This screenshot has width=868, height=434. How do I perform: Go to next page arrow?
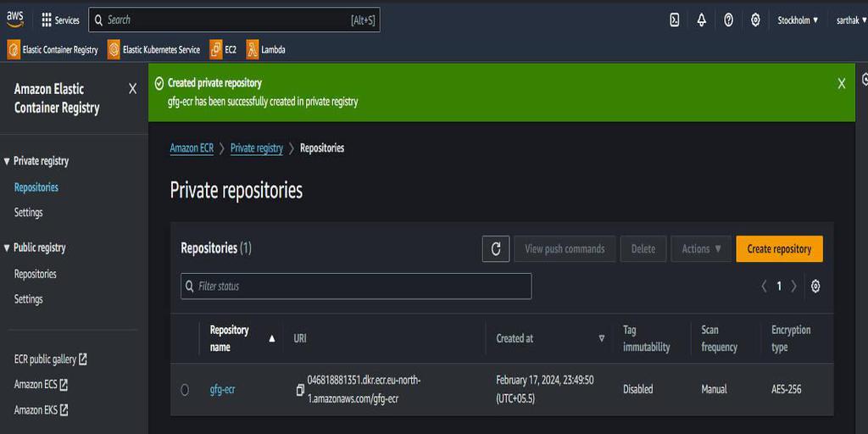point(793,287)
